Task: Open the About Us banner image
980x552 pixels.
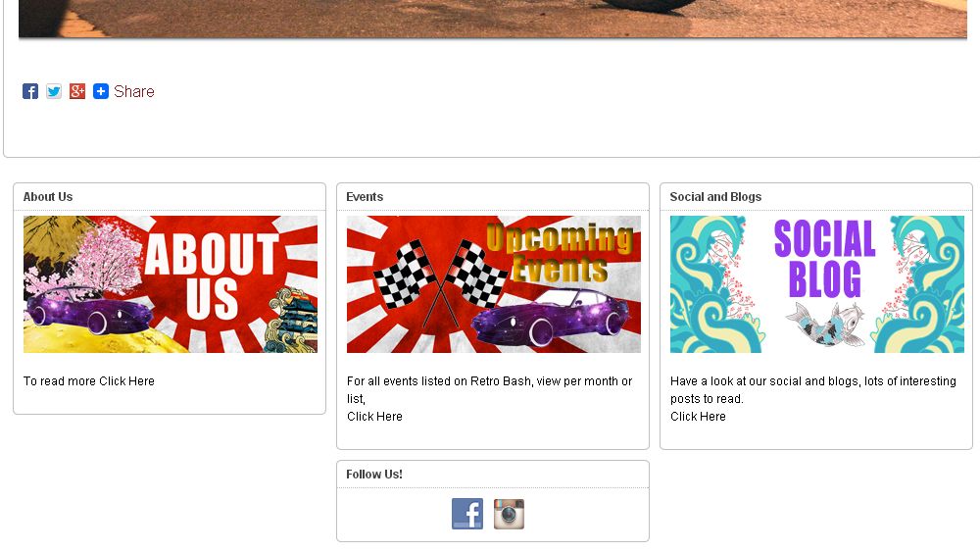Action: coord(171,284)
